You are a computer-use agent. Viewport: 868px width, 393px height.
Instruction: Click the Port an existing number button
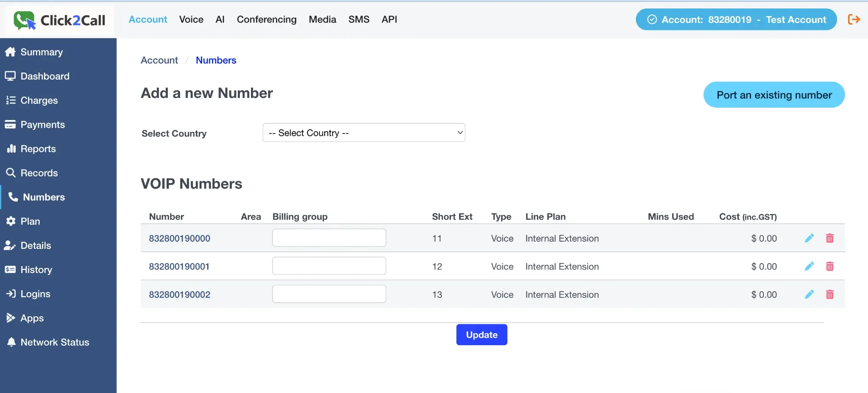[x=773, y=95]
